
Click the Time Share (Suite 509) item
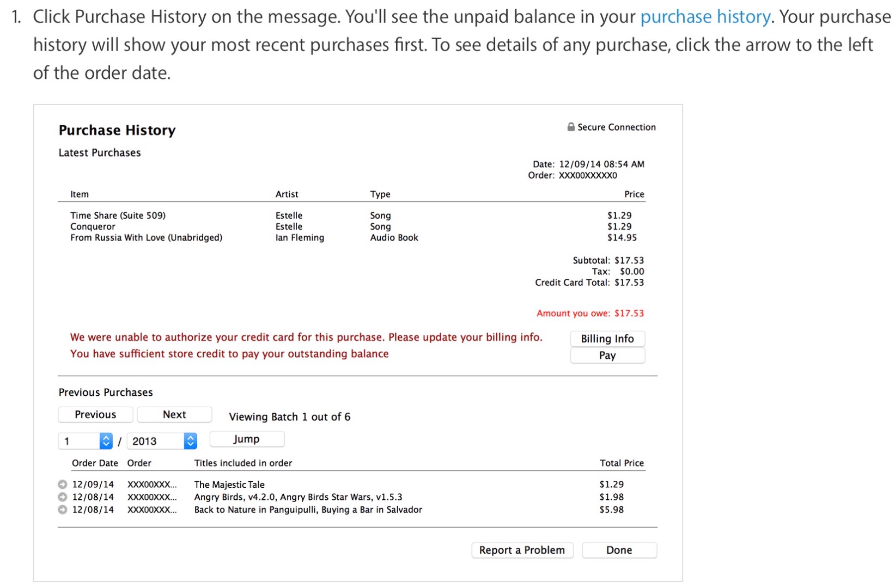118,216
